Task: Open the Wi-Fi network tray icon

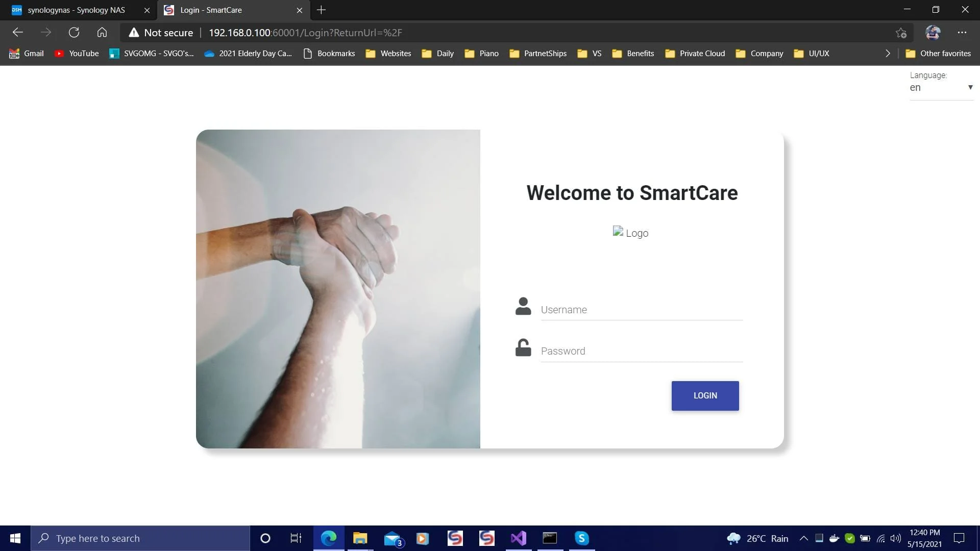Action: click(x=881, y=538)
